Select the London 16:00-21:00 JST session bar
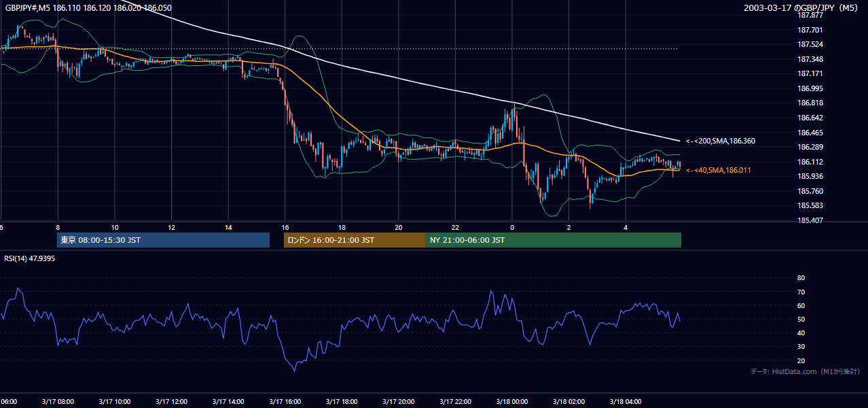The image size is (868, 408). (x=355, y=240)
